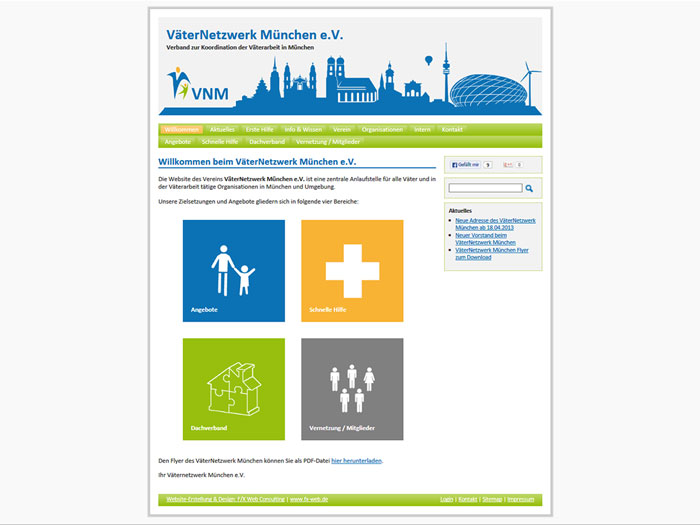Select the Willkommen menu item
Viewport: 700px width, 525px height.
(x=182, y=129)
